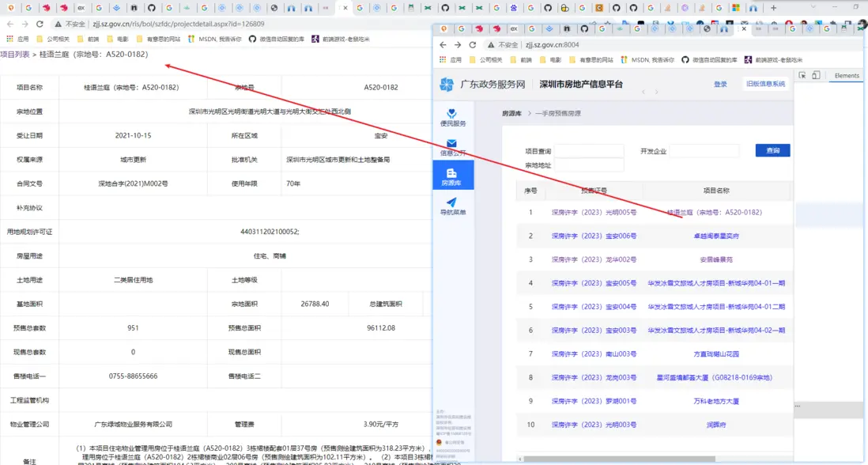Open 信息公开 in the sidebar
This screenshot has width=868, height=465.
point(453,147)
